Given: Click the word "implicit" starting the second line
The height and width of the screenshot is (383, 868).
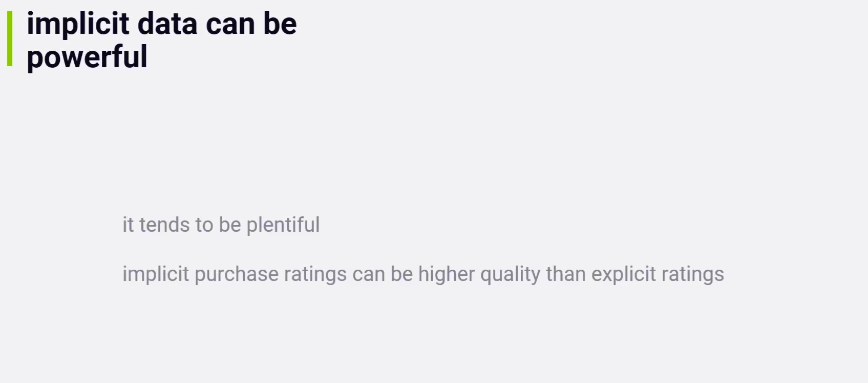Looking at the screenshot, I should tap(156, 274).
